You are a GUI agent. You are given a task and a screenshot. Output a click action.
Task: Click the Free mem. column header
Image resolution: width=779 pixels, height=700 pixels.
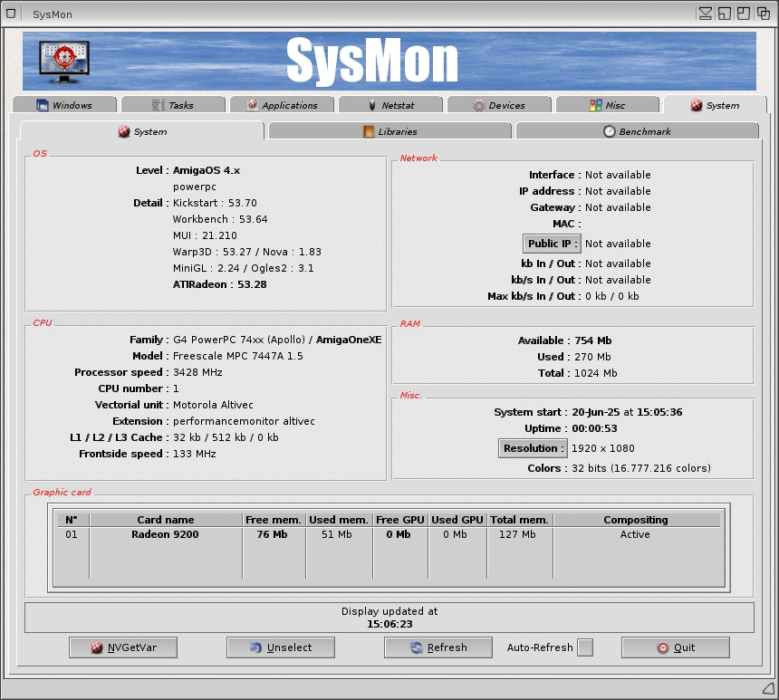[x=274, y=520]
